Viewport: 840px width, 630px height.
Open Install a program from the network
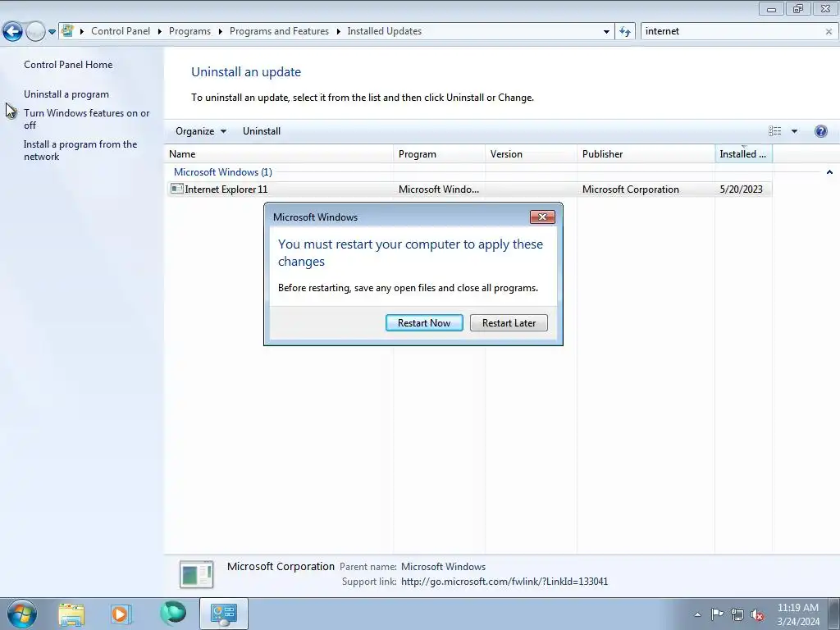pyautogui.click(x=80, y=150)
